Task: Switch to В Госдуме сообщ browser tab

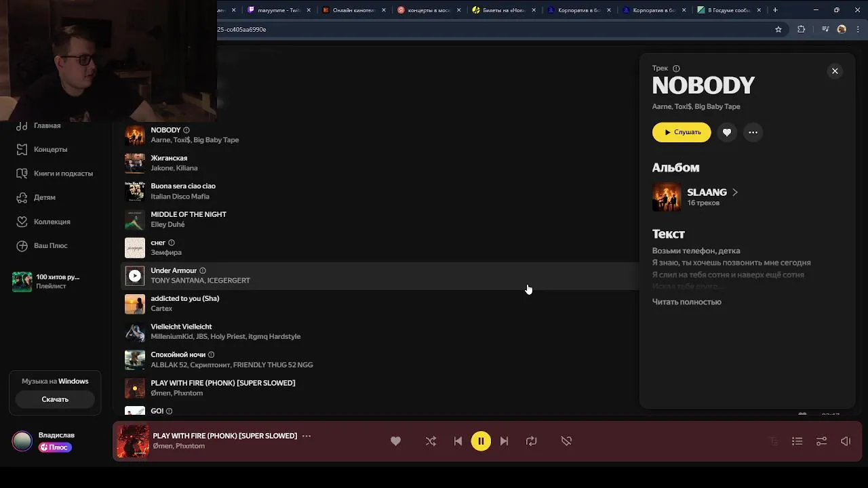Action: (729, 10)
